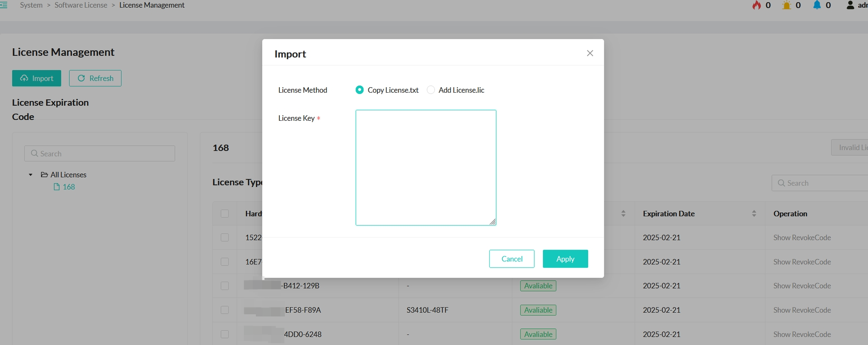Click the blue notification bell icon
The height and width of the screenshot is (345, 868).
click(816, 5)
